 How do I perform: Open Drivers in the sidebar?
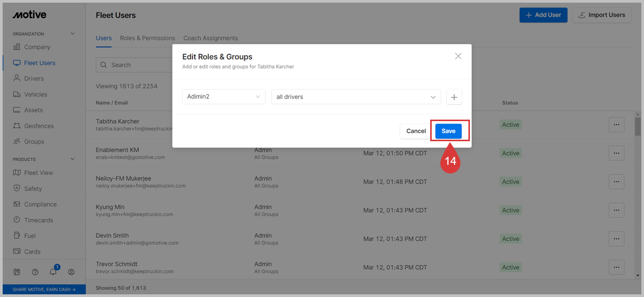click(34, 79)
